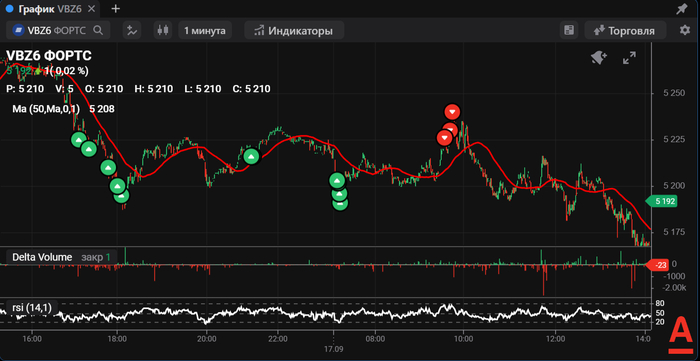Search instrument with magnifier icon
The width and height of the screenshot is (700, 361).
tap(98, 30)
